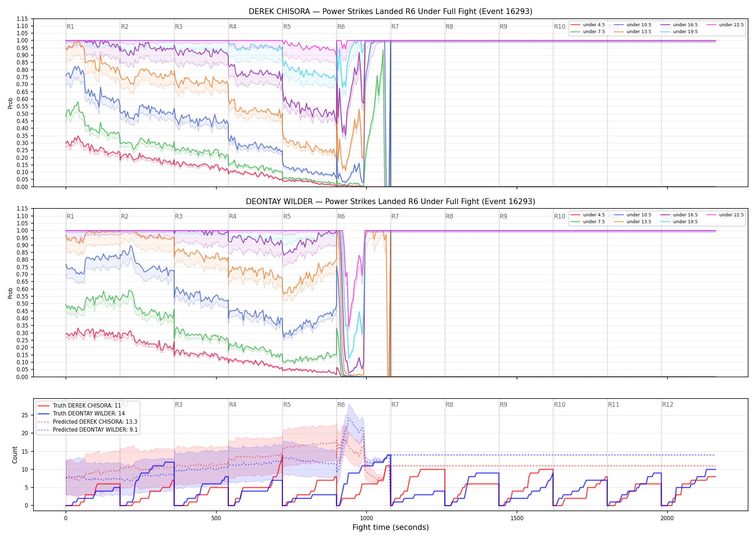Click the 'Fight time (seconds)' axis label
Viewport: 756px width, 540px height.
(x=391, y=527)
